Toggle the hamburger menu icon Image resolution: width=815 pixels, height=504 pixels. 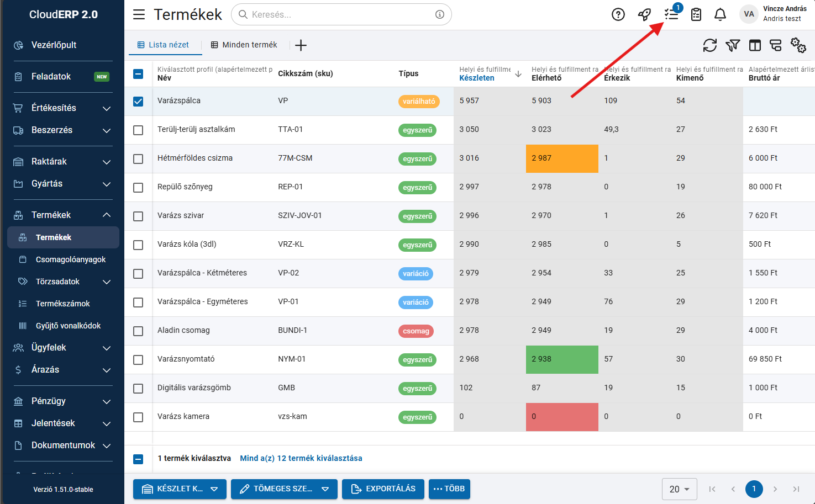[x=139, y=14]
